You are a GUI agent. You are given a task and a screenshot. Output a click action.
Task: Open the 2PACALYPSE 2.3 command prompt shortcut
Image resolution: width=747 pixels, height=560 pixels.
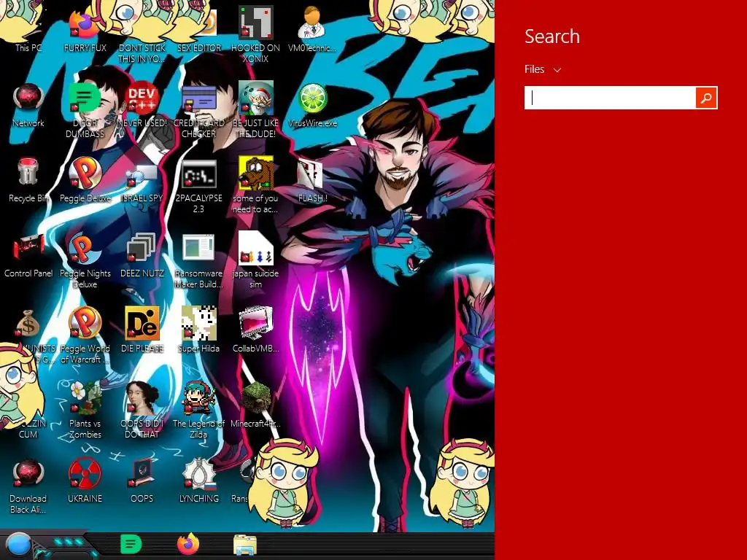point(198,186)
